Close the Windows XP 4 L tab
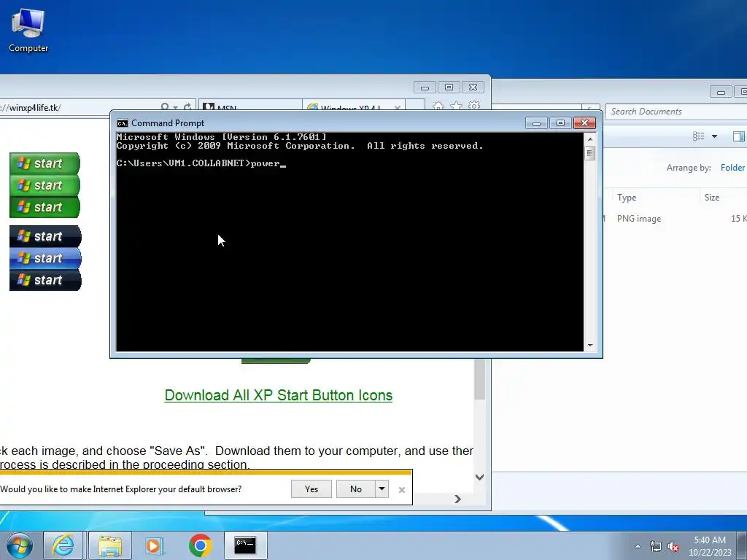Image resolution: width=747 pixels, height=560 pixels. point(398,108)
